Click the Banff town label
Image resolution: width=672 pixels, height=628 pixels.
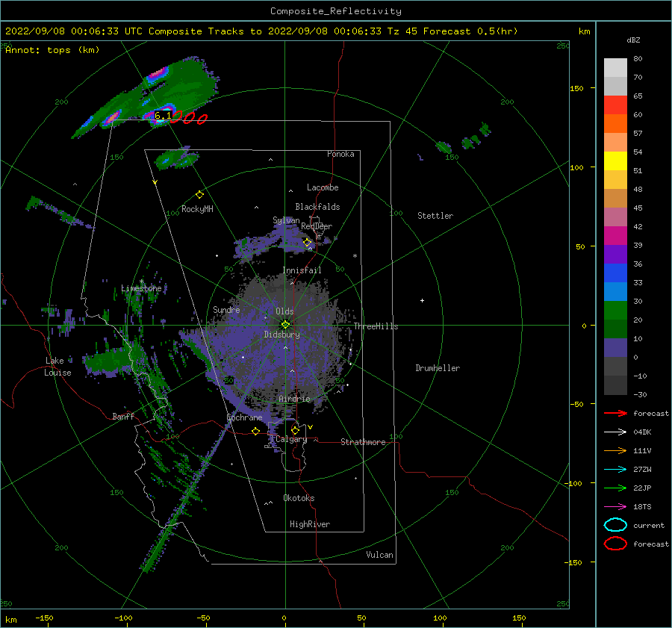(123, 417)
